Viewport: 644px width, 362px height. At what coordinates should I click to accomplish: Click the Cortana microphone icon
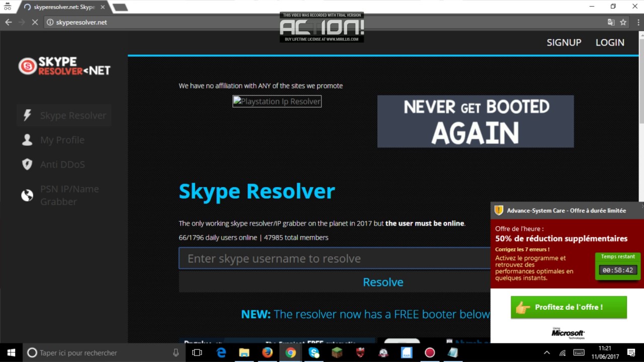point(176,352)
